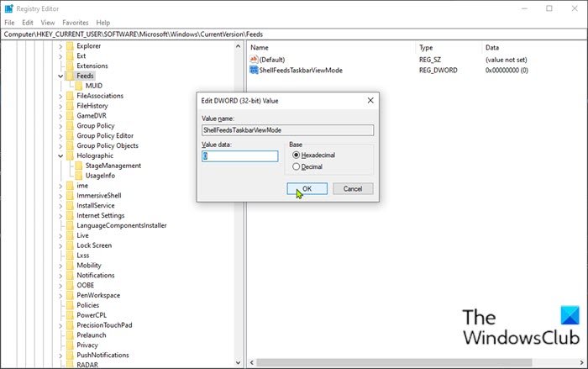Click the registry path address bar

[294, 34]
